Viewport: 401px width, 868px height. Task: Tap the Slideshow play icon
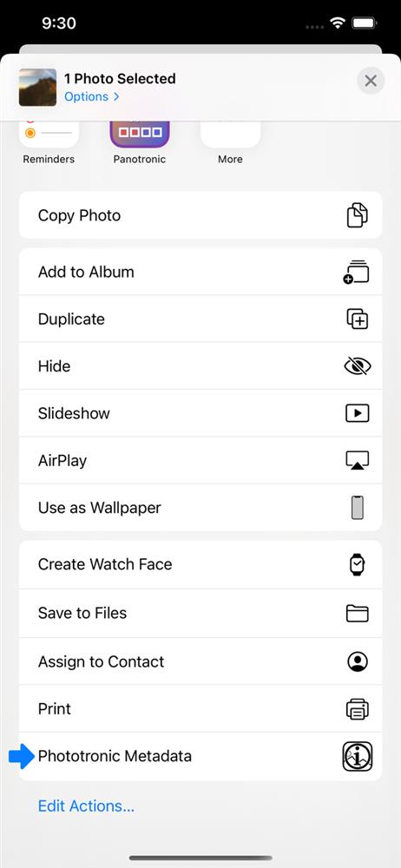[x=358, y=413]
